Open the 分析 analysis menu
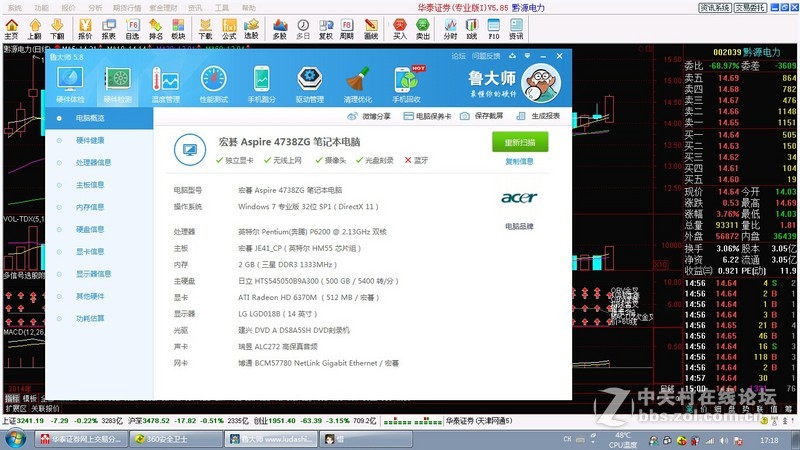 [95, 8]
